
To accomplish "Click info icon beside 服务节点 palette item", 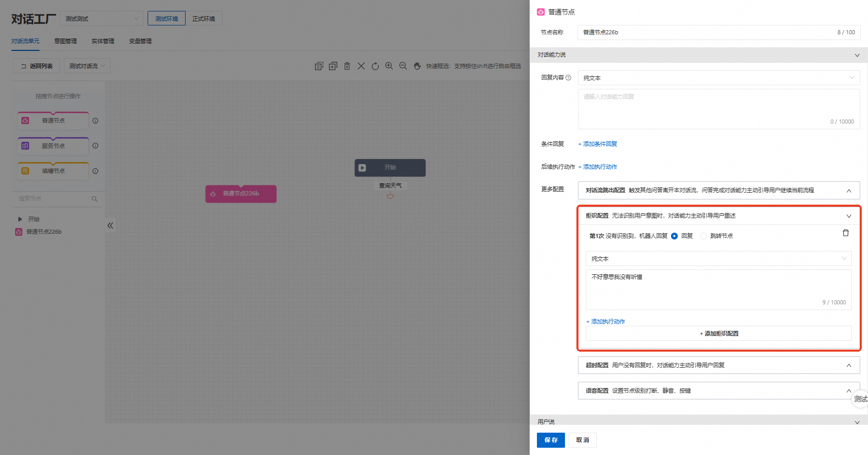I will (95, 145).
